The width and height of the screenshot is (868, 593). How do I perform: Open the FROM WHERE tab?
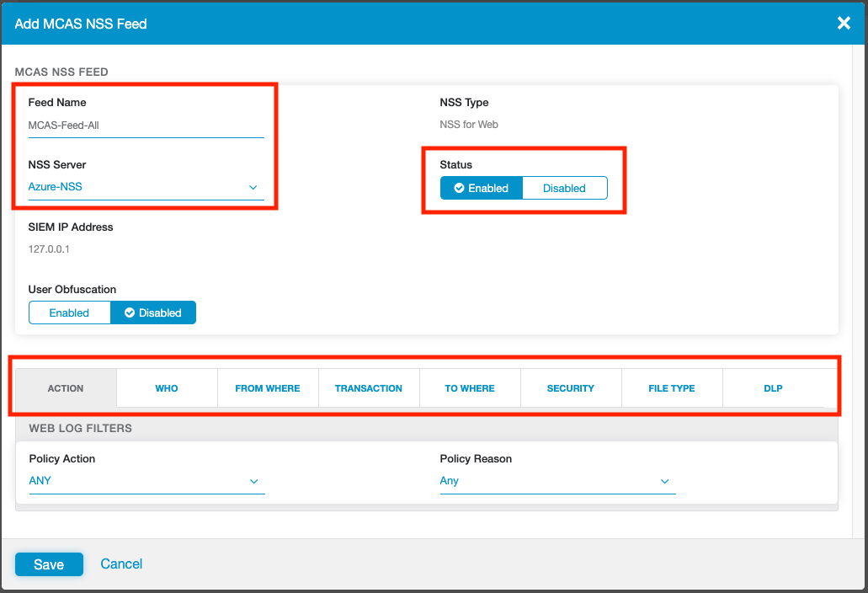pos(268,388)
